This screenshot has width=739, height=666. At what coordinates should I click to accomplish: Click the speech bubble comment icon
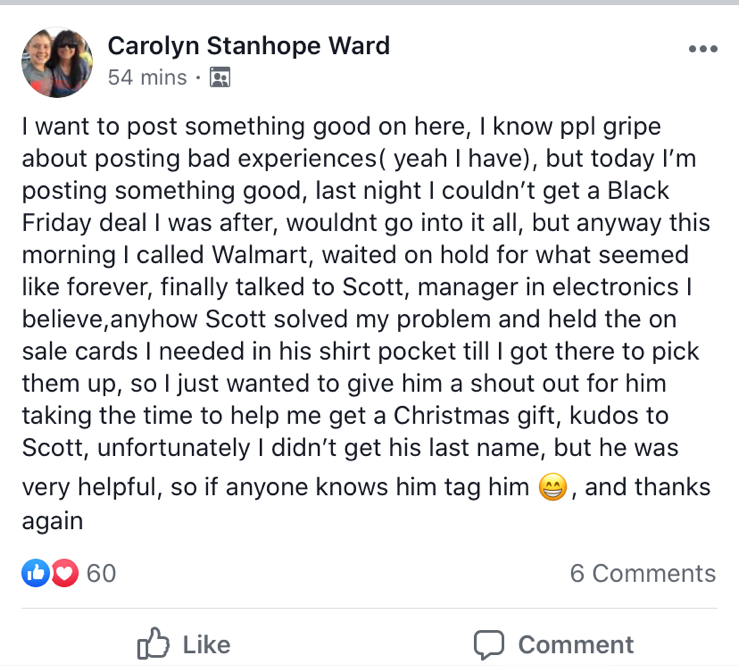click(x=489, y=644)
